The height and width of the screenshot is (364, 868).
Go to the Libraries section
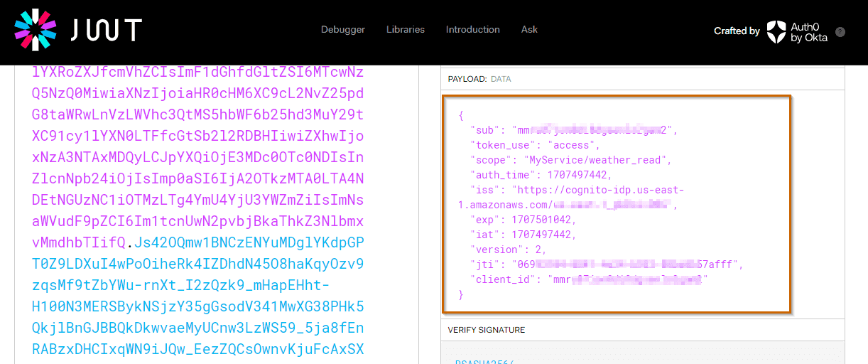tap(406, 30)
